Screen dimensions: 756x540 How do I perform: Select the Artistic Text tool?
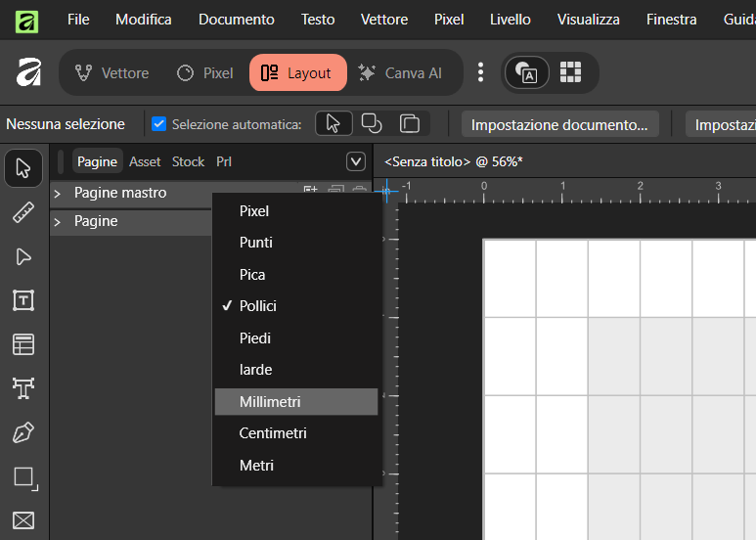click(23, 388)
